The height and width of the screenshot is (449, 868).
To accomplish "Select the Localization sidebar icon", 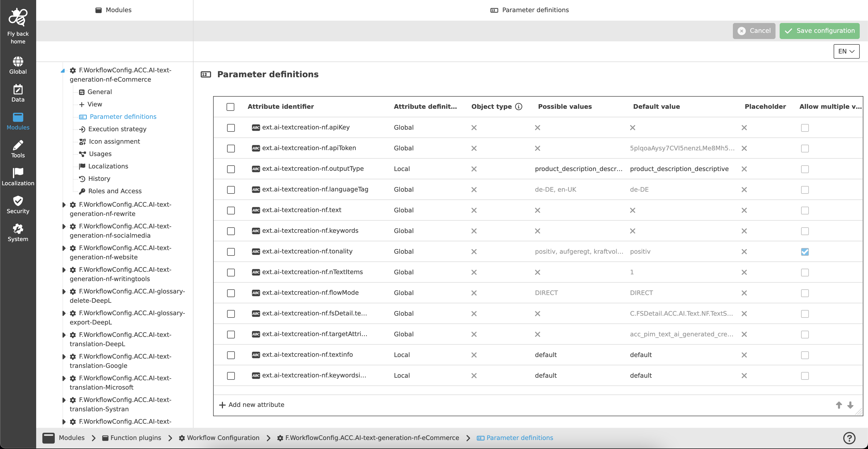I will (x=18, y=174).
